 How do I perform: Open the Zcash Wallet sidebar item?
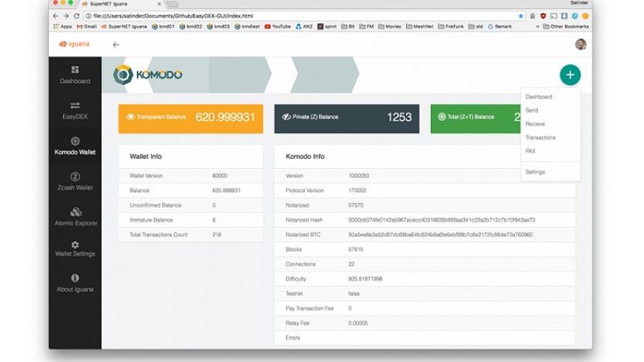pos(75,181)
